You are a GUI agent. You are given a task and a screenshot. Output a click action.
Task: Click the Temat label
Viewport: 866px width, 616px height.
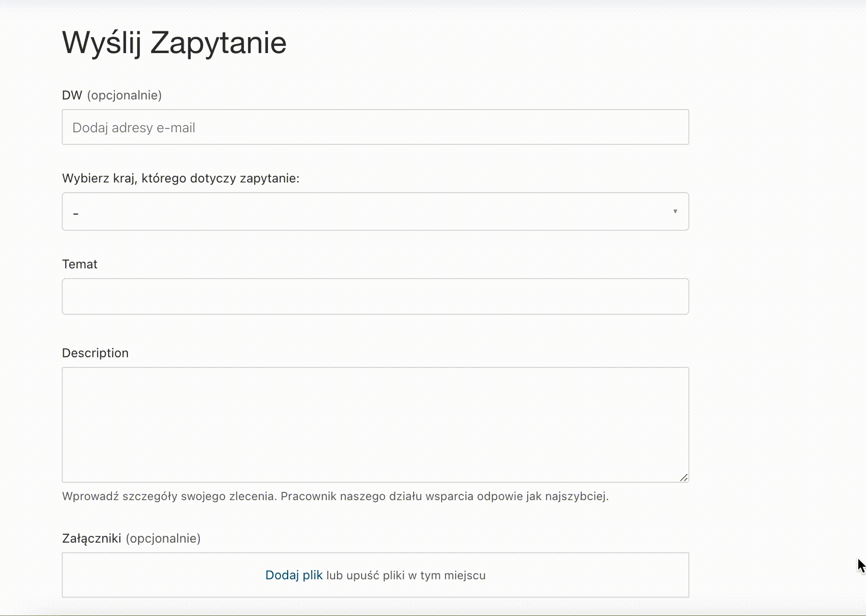pos(80,264)
